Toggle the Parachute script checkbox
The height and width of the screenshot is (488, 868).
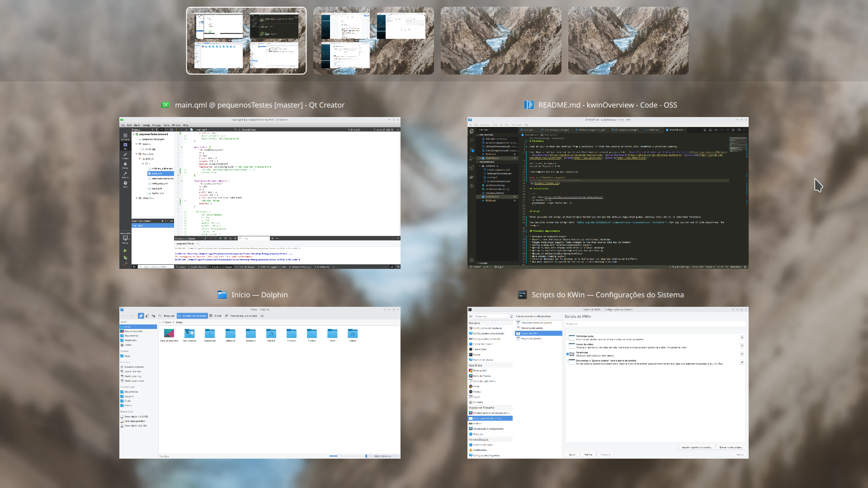pyautogui.click(x=568, y=354)
